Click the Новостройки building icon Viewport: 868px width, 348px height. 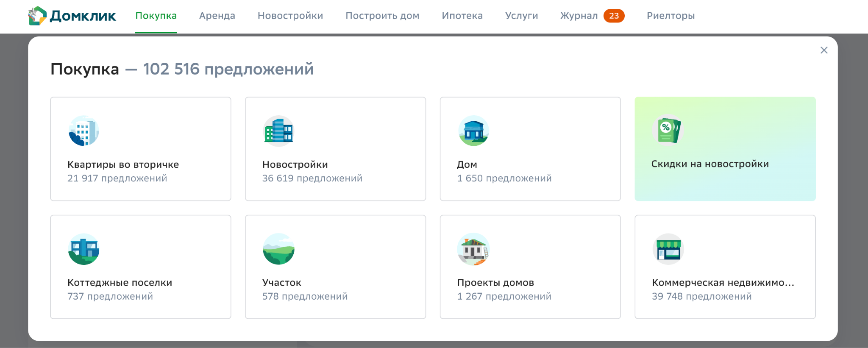pyautogui.click(x=278, y=131)
